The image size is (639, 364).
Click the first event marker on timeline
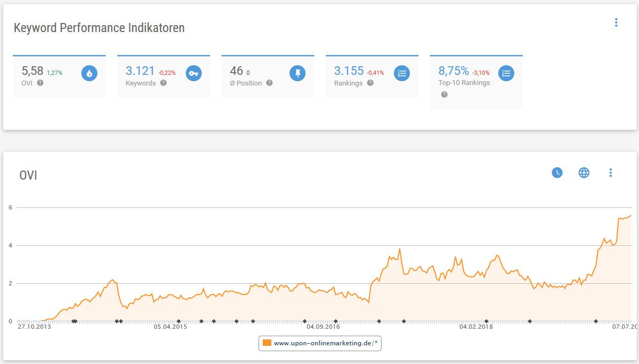[x=73, y=321]
